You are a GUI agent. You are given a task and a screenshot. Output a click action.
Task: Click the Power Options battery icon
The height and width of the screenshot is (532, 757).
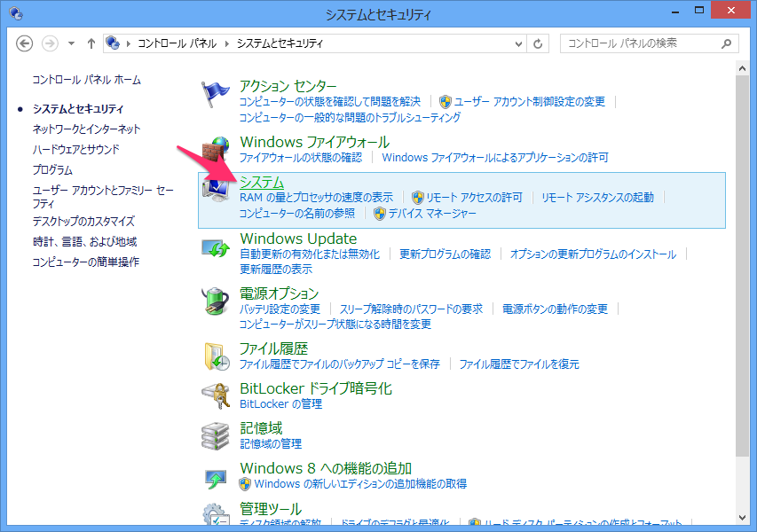[216, 301]
